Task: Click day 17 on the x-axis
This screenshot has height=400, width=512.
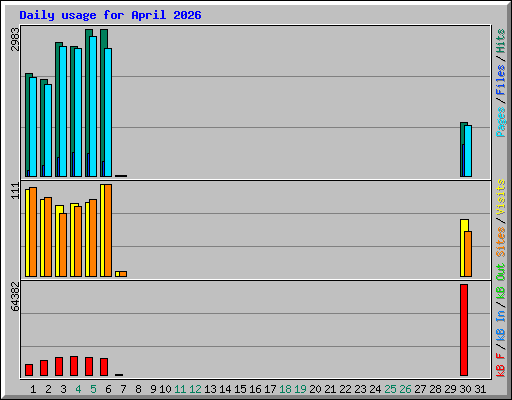Action: coord(270,389)
